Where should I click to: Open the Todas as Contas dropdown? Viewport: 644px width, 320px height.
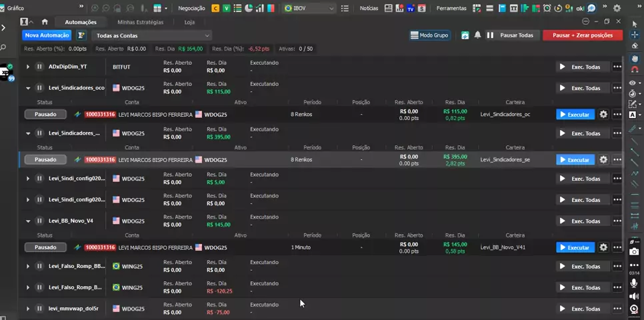pyautogui.click(x=152, y=35)
